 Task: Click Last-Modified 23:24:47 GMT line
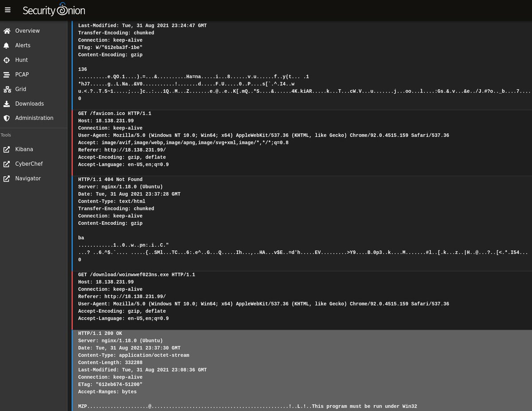142,26
